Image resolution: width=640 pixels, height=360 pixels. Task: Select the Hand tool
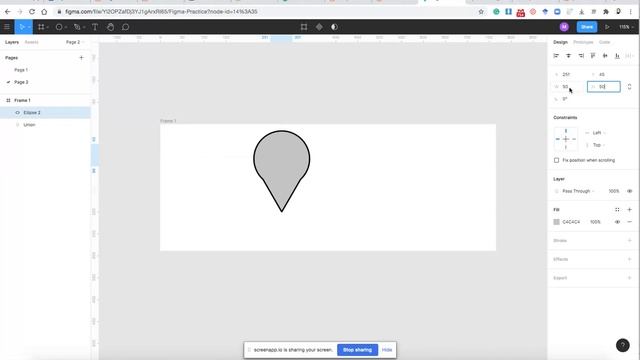[110, 27]
